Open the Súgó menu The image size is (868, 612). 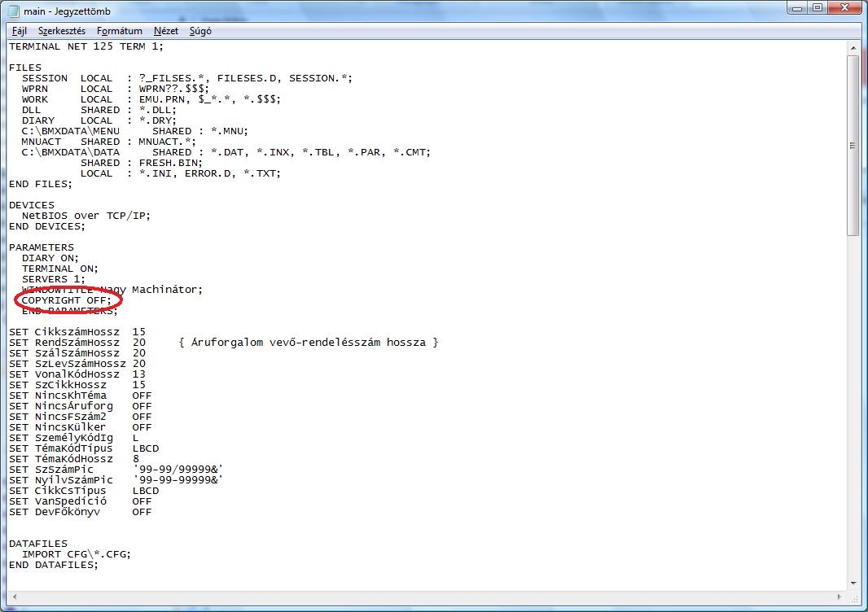click(x=200, y=31)
